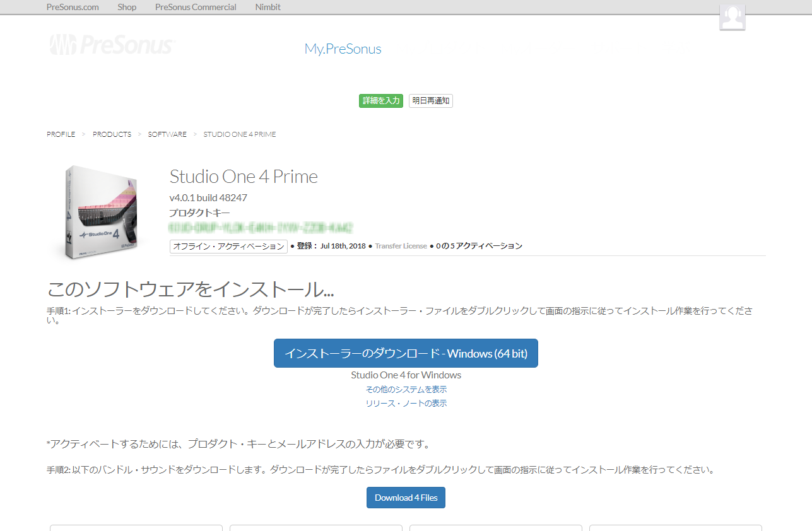Image resolution: width=812 pixels, height=531 pixels.
Task: Click the このソフトウェアをインストール heading
Action: [x=191, y=289]
